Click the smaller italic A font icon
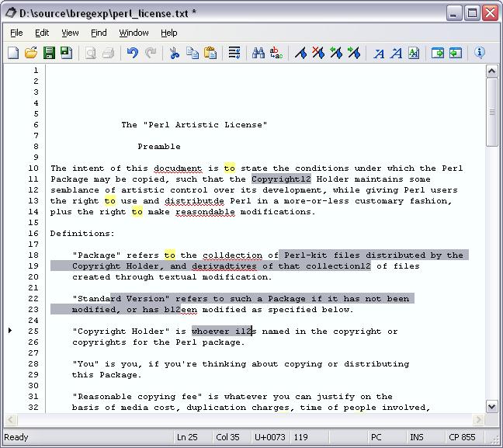The height and width of the screenshot is (448, 503). pyautogui.click(x=379, y=54)
